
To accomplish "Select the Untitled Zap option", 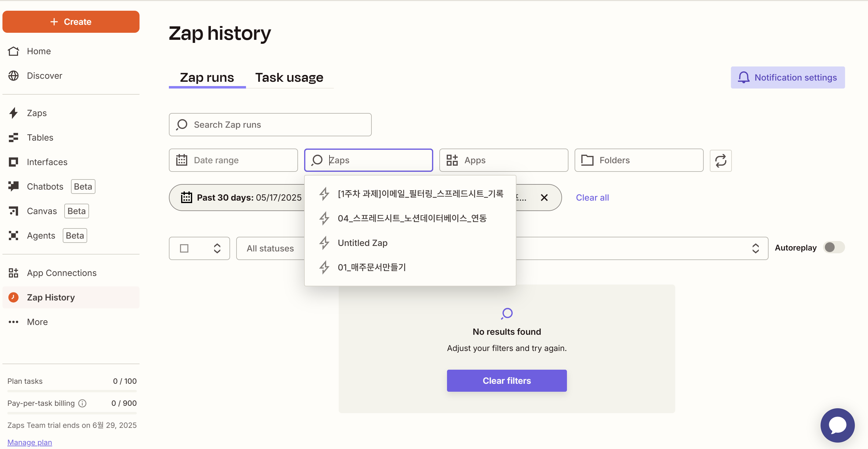I will coord(410,243).
